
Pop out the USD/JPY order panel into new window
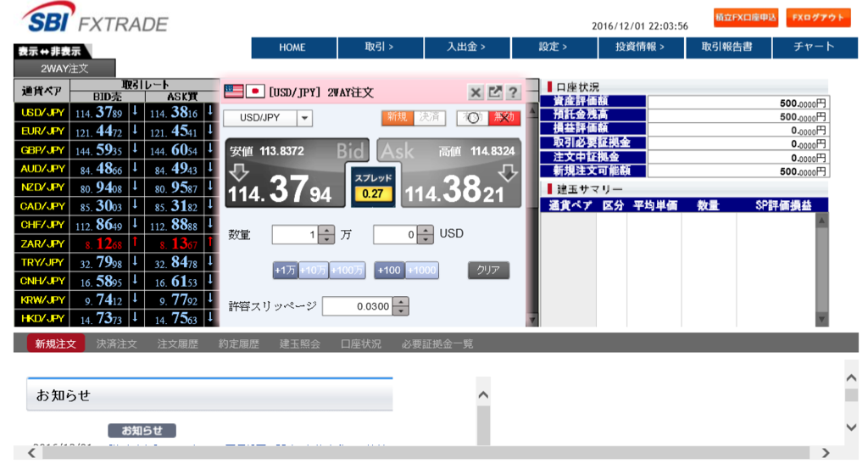click(494, 92)
